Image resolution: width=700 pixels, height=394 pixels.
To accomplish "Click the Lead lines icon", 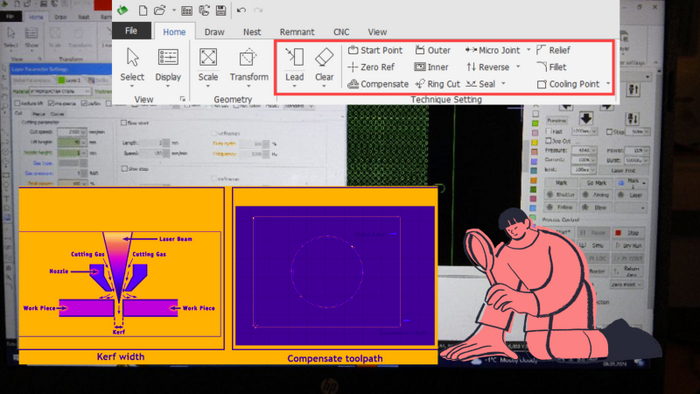I will [x=295, y=57].
